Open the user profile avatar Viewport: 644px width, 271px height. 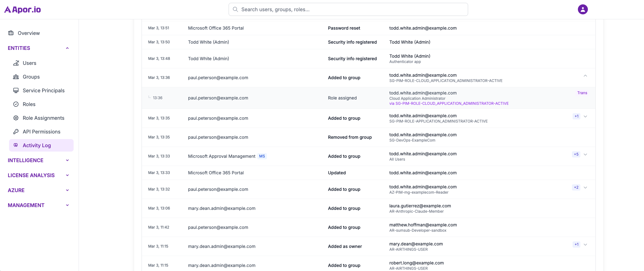click(x=583, y=9)
